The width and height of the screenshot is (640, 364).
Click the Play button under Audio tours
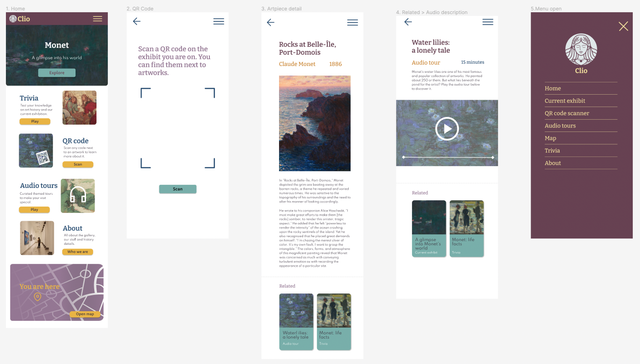(x=34, y=210)
